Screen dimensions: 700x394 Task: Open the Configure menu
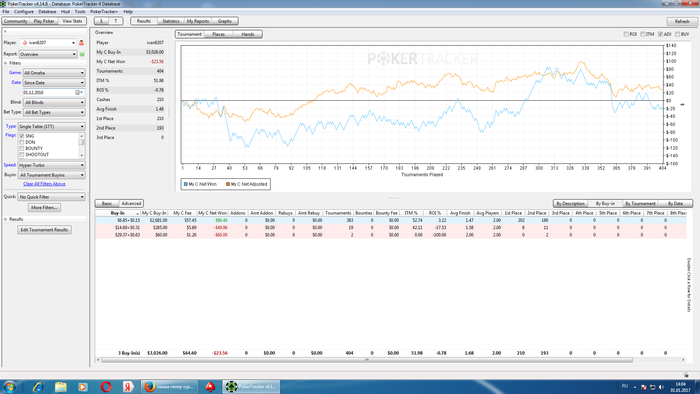click(x=24, y=12)
